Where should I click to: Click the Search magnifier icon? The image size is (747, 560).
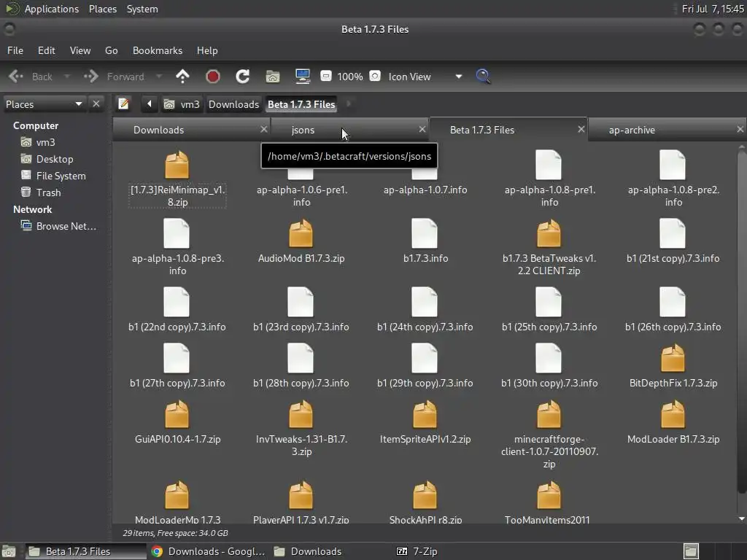[483, 76]
